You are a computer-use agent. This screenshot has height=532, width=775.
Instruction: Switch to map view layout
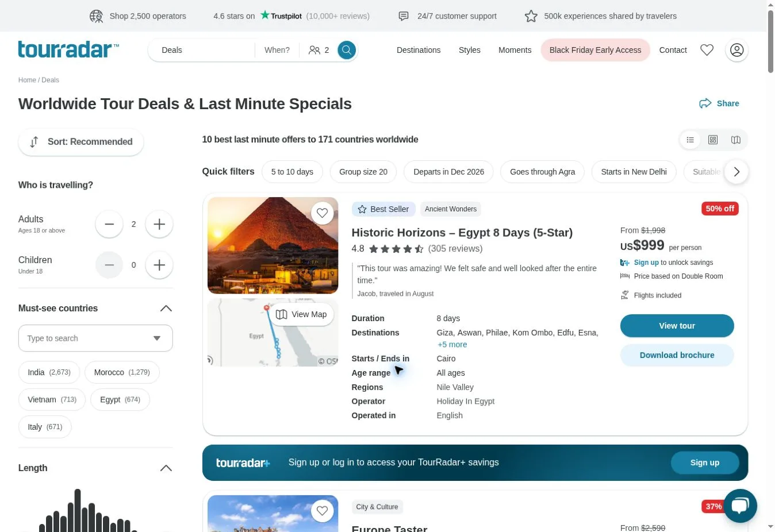[x=735, y=140]
